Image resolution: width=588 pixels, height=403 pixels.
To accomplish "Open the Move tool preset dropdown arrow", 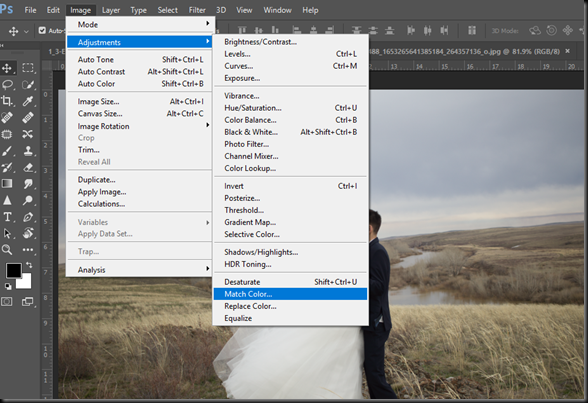I will [26, 31].
